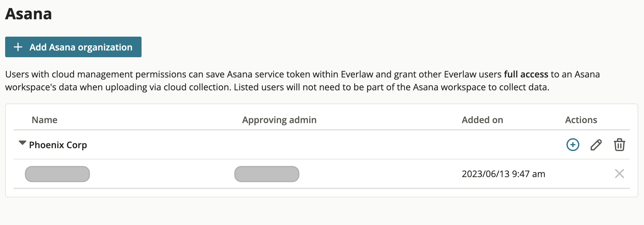Select the Phoenix Corp organization name
This screenshot has height=225, width=644.
click(x=58, y=145)
